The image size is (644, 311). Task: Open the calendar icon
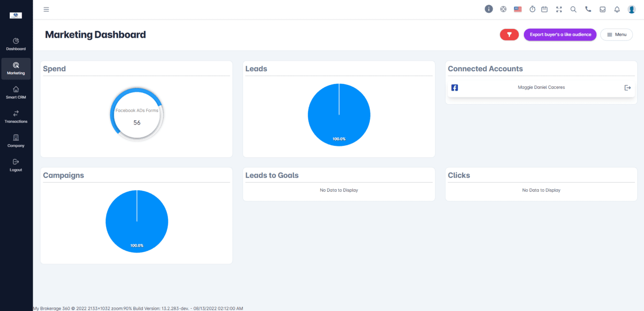[x=544, y=9]
